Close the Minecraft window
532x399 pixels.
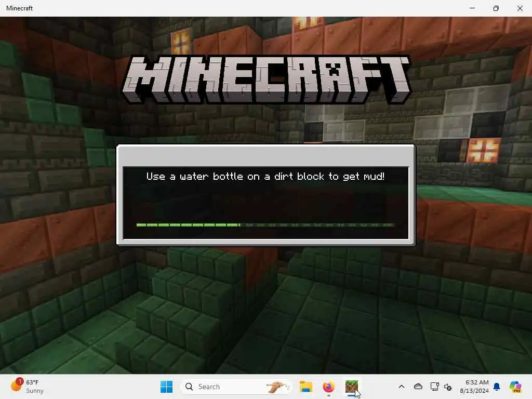520,8
